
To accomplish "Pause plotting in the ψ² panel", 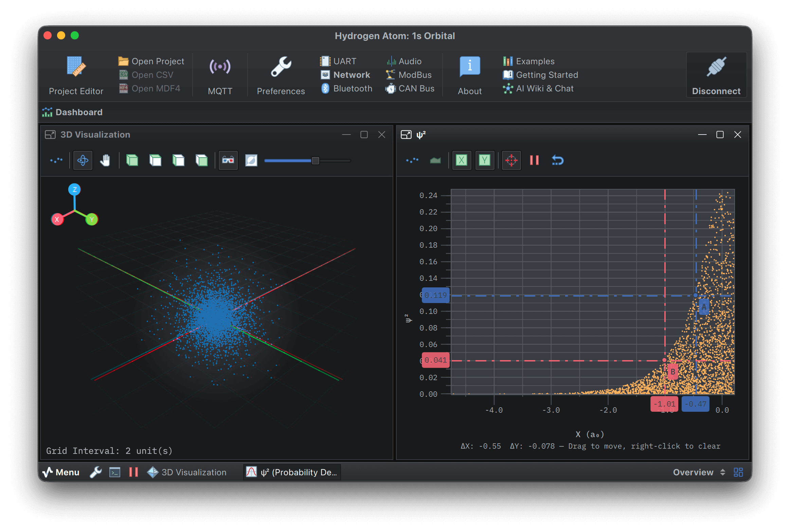I will [x=534, y=160].
